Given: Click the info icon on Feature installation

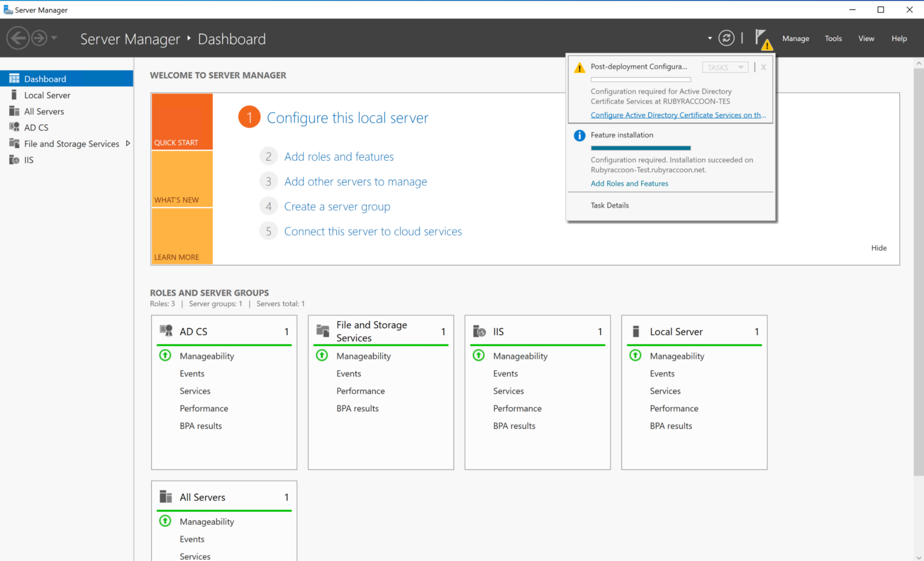Looking at the screenshot, I should tap(579, 135).
